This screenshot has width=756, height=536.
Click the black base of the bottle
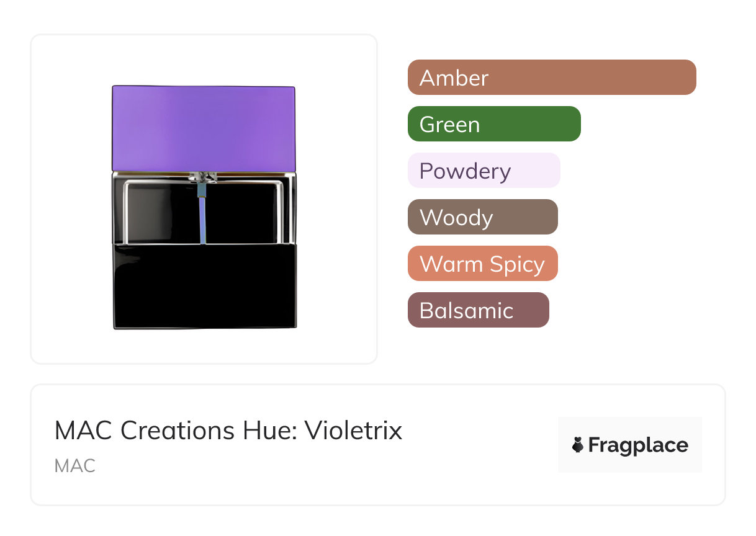(204, 286)
